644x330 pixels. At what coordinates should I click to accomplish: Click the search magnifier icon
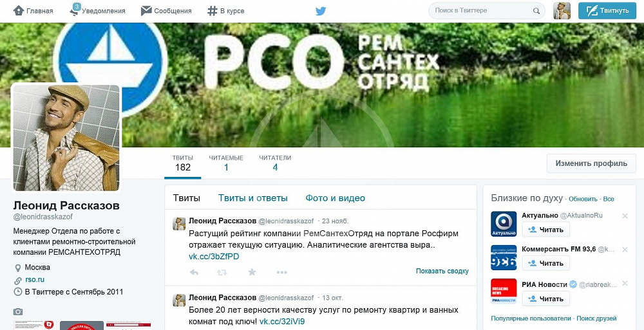point(536,11)
